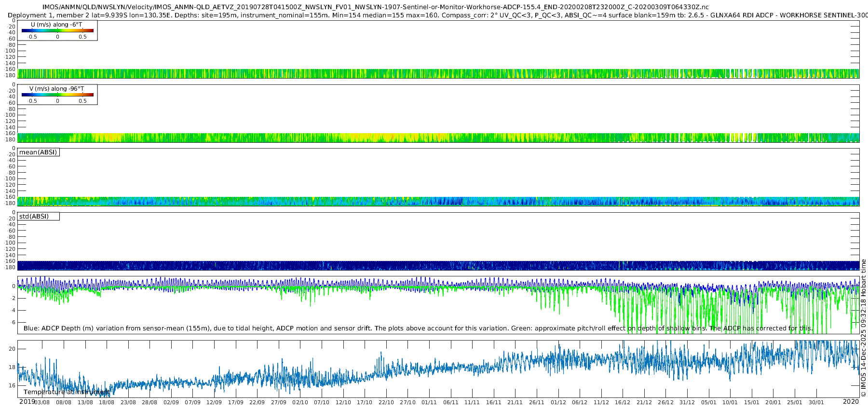Viewport: 868px width, 410px height.
Task: Click the U (m/s) velocity colorbar
Action: click(57, 31)
